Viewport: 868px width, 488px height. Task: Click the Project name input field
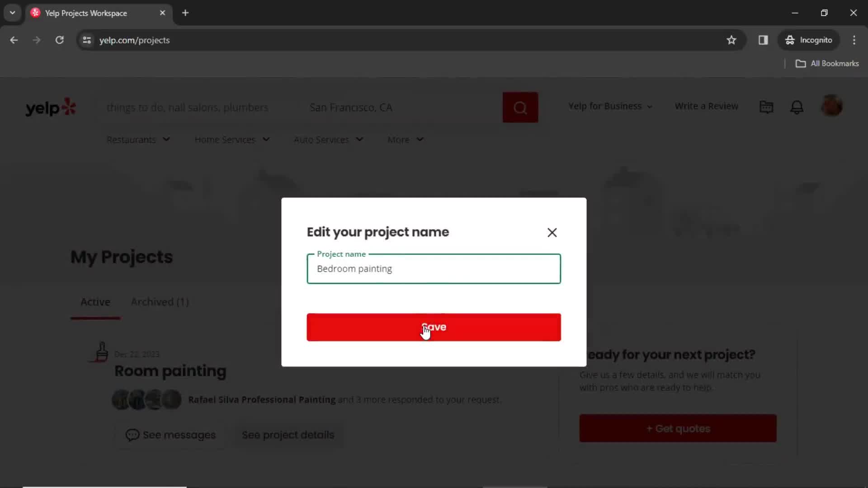coord(434,269)
